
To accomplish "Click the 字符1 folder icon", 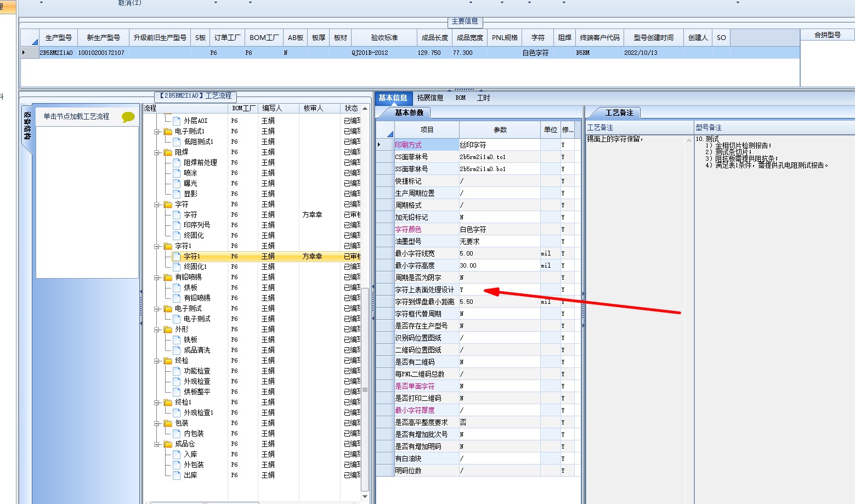I will click(168, 246).
